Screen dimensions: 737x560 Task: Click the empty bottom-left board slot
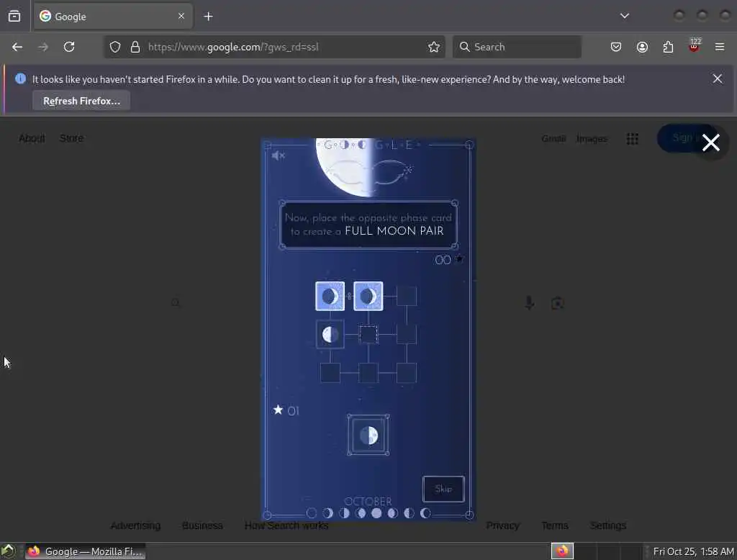coord(330,373)
